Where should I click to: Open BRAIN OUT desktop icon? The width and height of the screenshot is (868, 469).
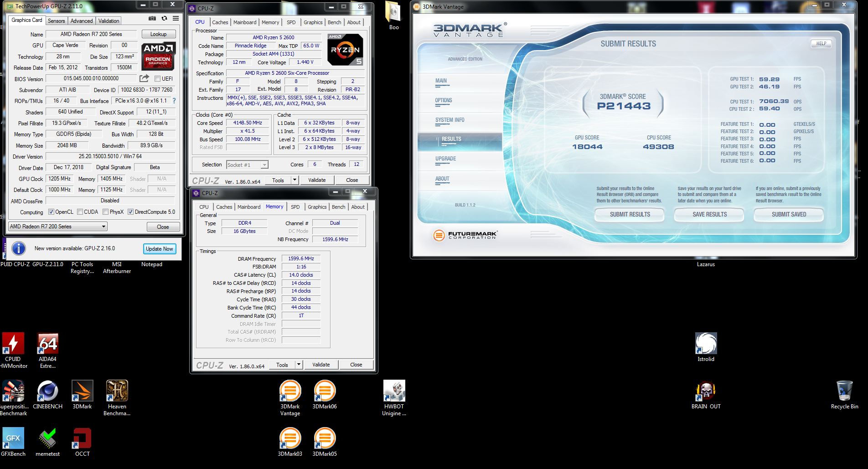coord(706,395)
